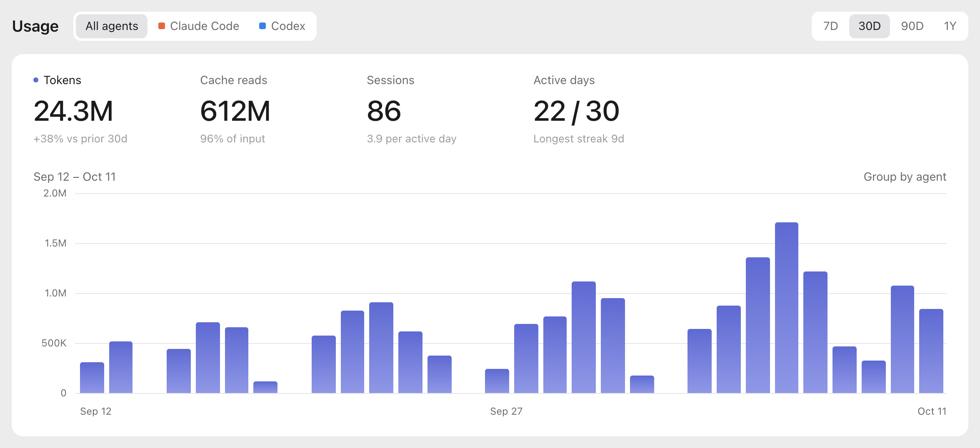Click the first bar above Sep 12
This screenshot has width=980, height=448.
(x=92, y=378)
